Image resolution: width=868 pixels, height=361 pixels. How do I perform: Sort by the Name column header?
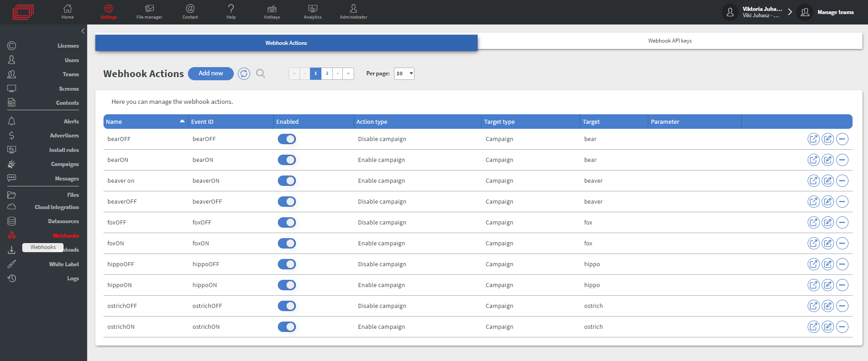click(146, 122)
